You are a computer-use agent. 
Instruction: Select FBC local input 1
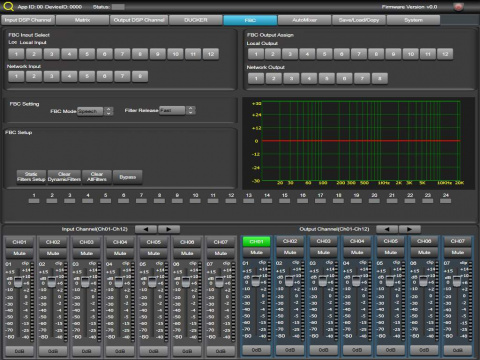[x=16, y=54]
